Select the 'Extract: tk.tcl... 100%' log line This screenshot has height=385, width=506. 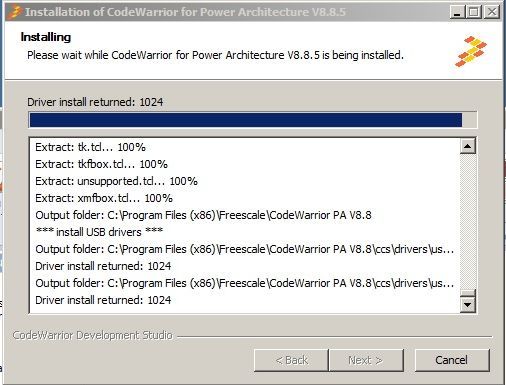point(90,147)
